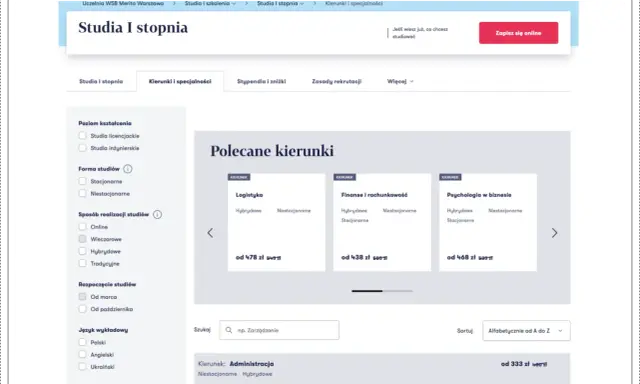Check the Ukraiński language filter
This screenshot has width=640, height=384.
(82, 366)
